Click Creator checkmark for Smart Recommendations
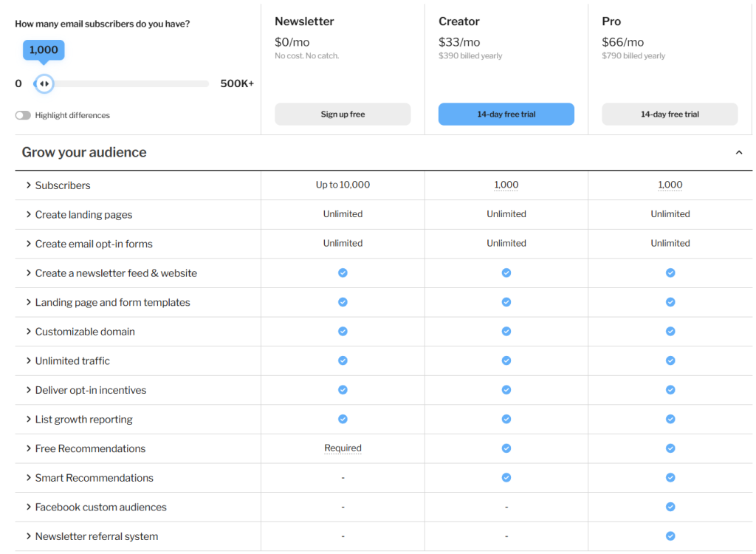756x554 pixels. [506, 478]
